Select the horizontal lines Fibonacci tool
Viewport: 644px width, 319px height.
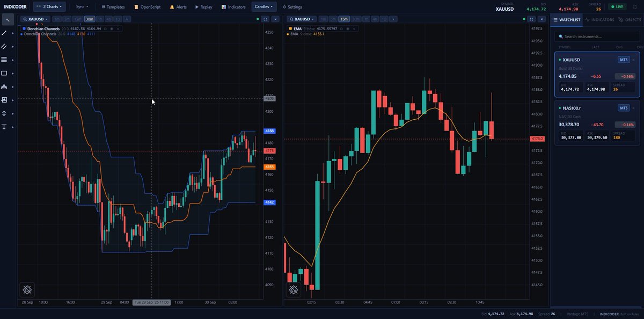click(4, 60)
